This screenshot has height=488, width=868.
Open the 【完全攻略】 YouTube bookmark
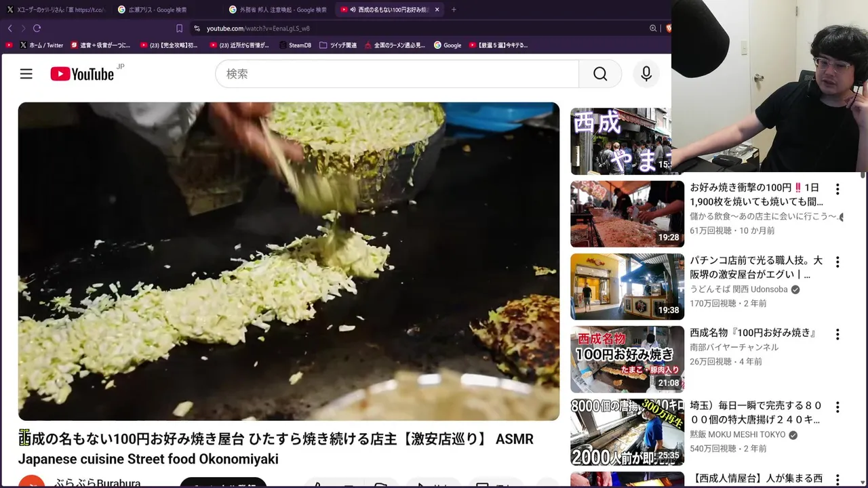pyautogui.click(x=169, y=45)
